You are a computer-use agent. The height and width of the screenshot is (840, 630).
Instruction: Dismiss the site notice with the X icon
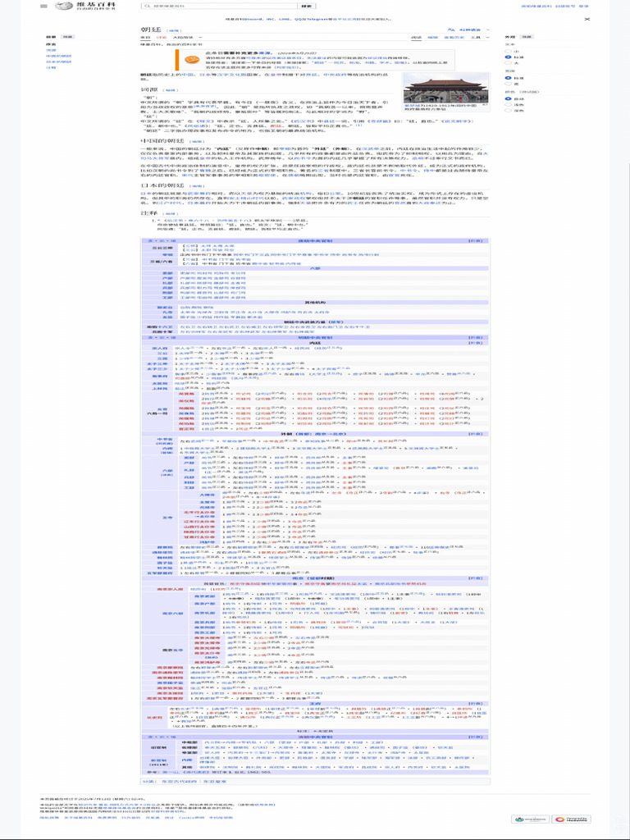click(x=587, y=19)
